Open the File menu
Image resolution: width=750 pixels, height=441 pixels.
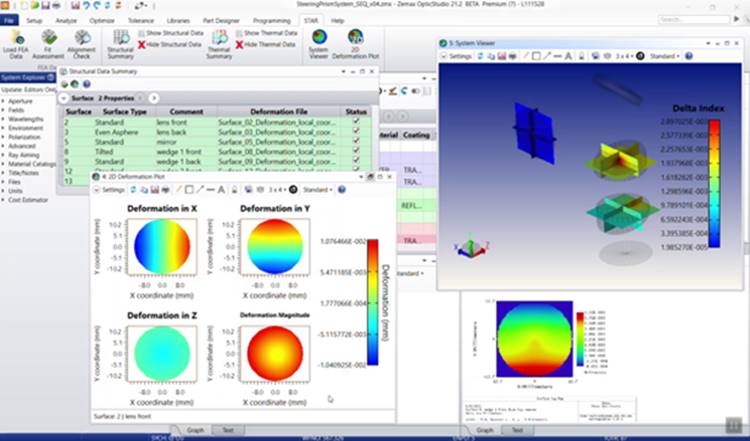9,21
